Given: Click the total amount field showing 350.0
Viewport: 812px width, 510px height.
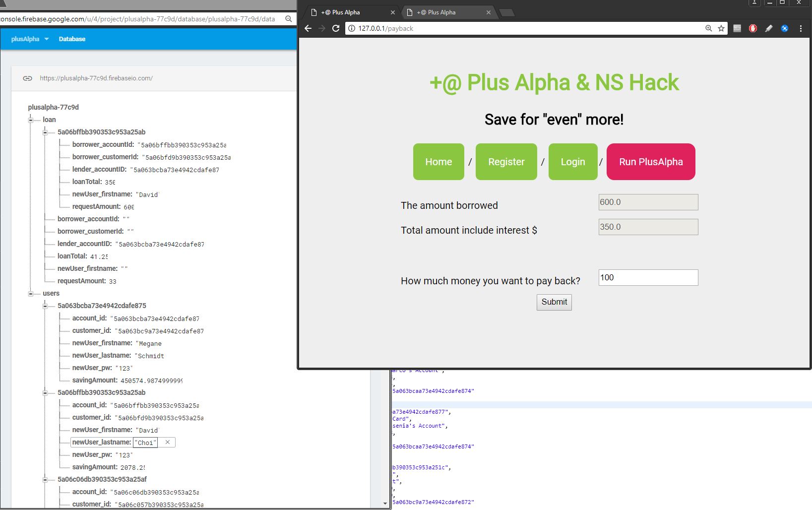Looking at the screenshot, I should [x=648, y=227].
